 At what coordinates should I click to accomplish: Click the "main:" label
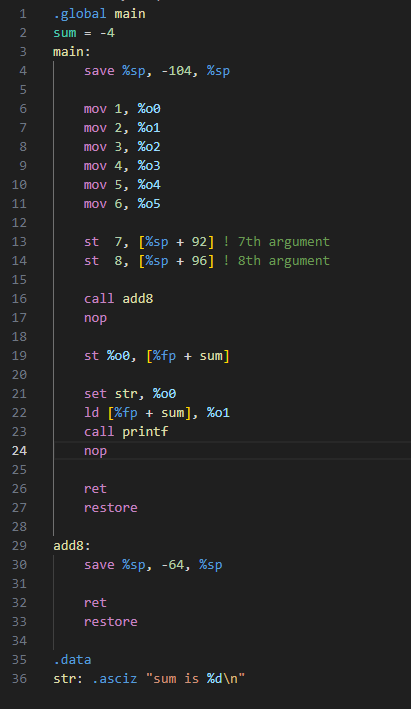[x=72, y=52]
